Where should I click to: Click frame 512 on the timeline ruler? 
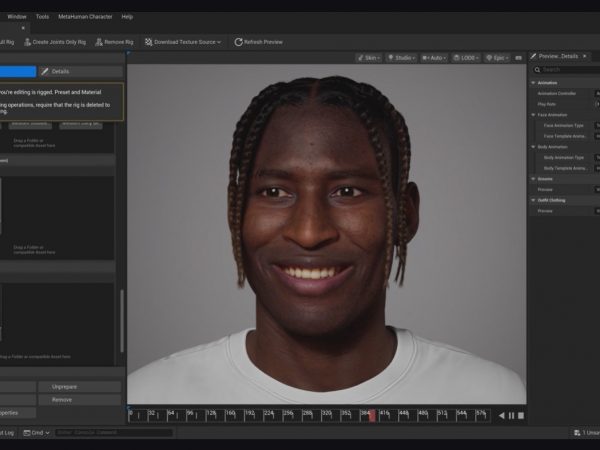tap(442, 414)
